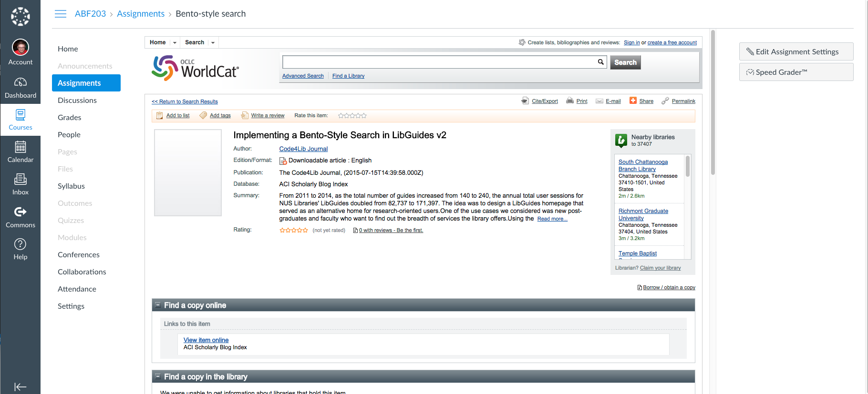The image size is (868, 394).
Task: Click Read more in summary
Action: tap(552, 219)
